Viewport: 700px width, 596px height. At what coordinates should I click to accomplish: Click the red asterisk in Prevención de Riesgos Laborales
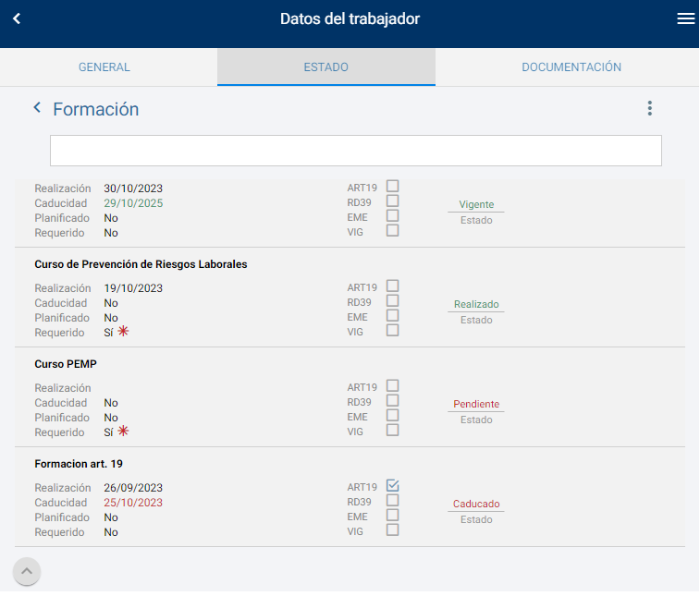tap(123, 332)
